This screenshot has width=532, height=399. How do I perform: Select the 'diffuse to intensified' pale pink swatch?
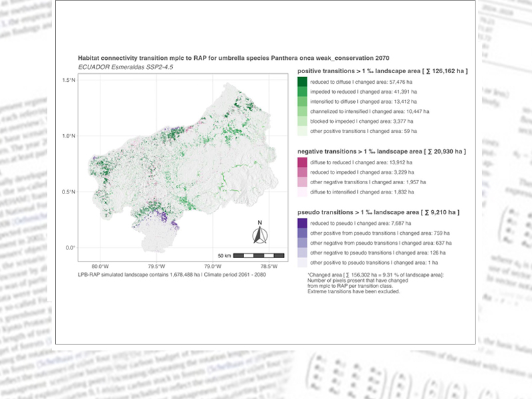(303, 192)
